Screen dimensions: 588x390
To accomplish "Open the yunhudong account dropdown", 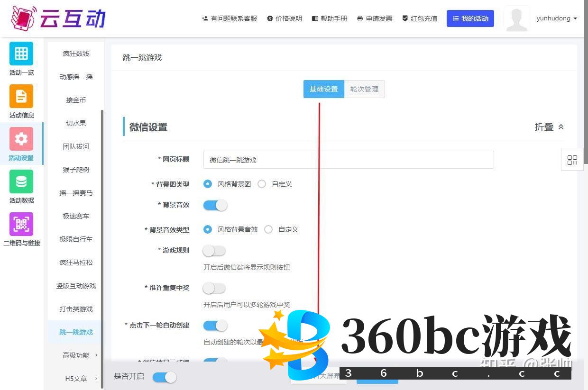I will point(557,18).
